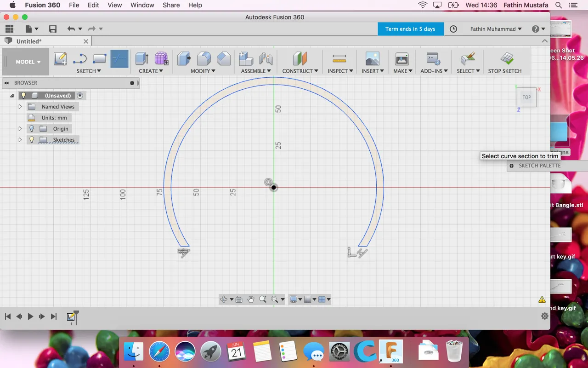
Task: Open the Display Settings monitor icon
Action: click(293, 299)
